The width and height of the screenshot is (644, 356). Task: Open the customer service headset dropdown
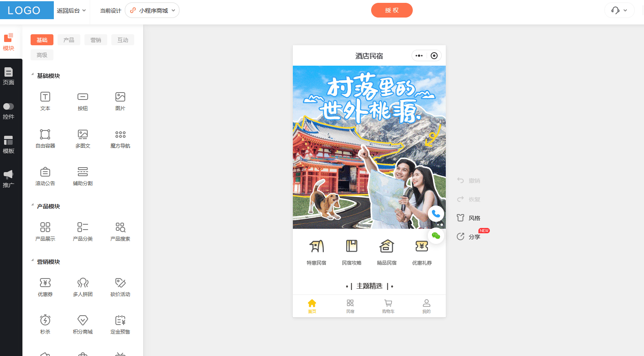click(x=619, y=10)
